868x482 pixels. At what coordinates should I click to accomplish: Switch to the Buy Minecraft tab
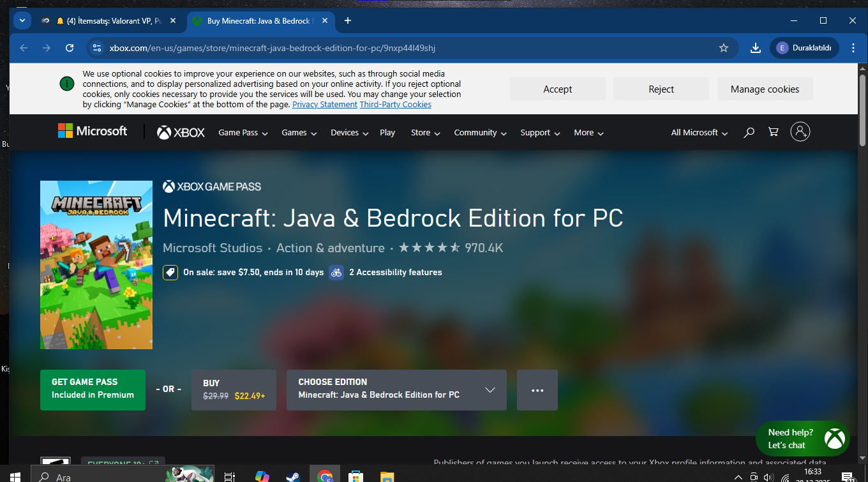260,20
